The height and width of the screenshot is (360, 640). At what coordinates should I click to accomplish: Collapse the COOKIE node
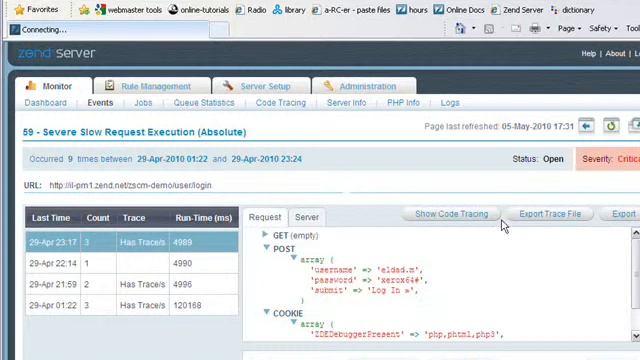267,312
